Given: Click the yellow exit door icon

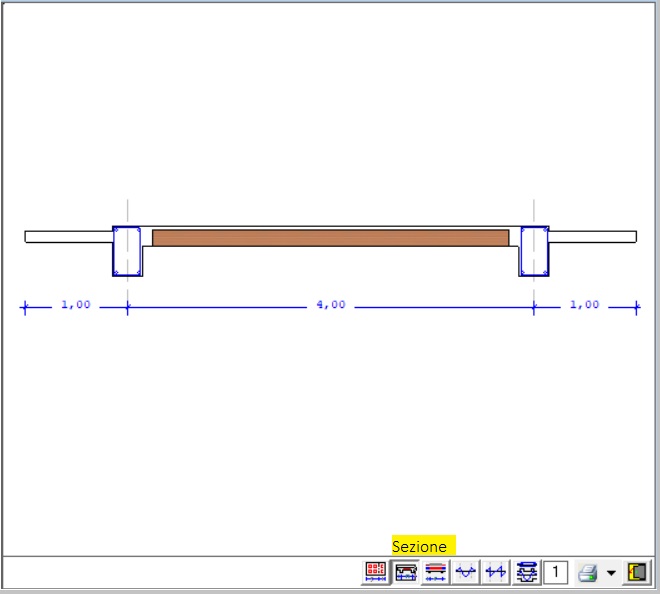Looking at the screenshot, I should (636, 572).
